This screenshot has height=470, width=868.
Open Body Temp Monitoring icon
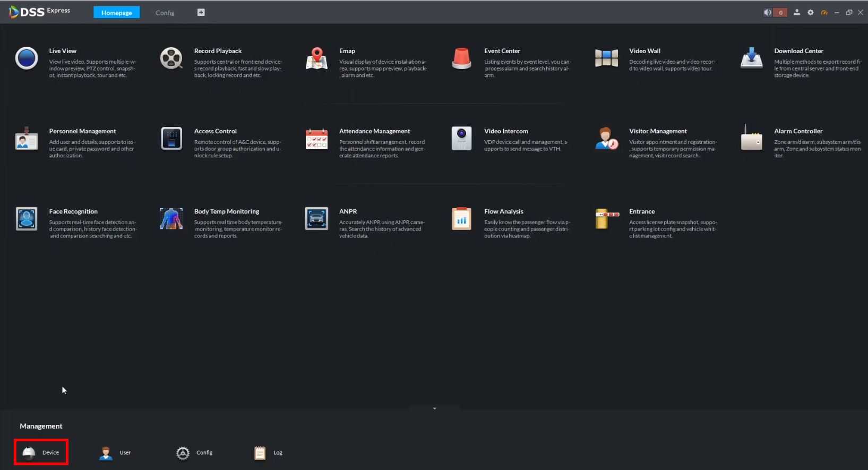point(171,219)
